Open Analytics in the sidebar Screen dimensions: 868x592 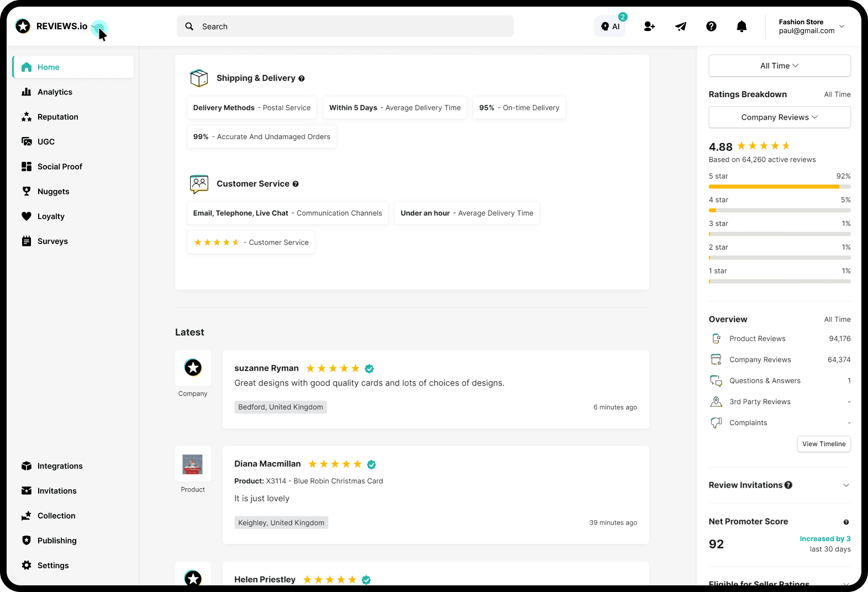(x=55, y=92)
